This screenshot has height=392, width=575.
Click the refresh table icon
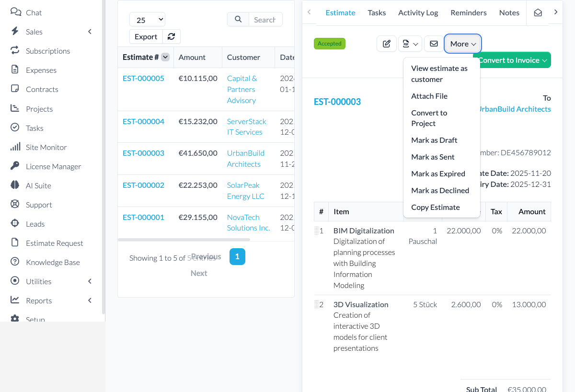coord(171,37)
